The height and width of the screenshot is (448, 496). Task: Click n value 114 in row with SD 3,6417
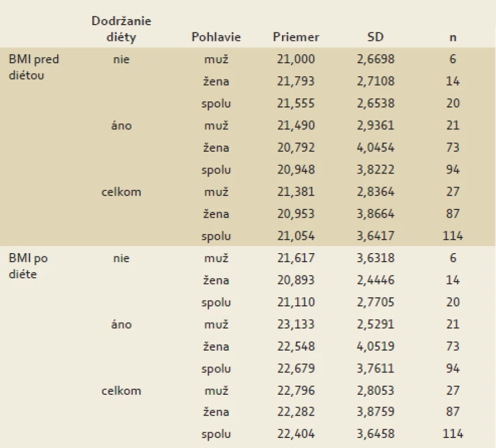click(x=453, y=236)
